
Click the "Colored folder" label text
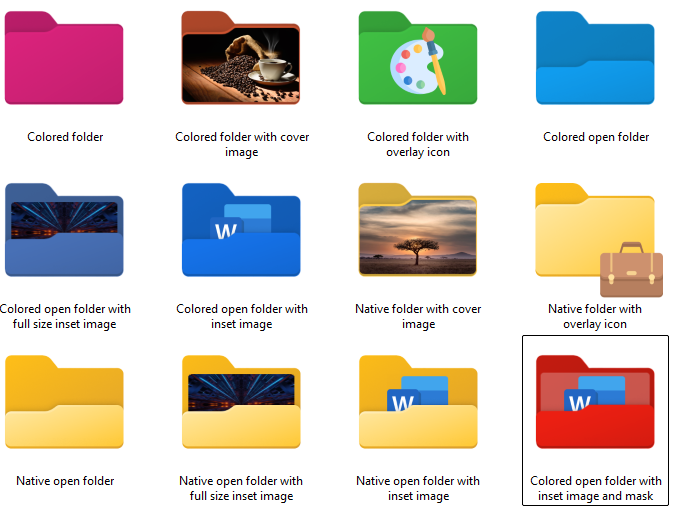65,137
